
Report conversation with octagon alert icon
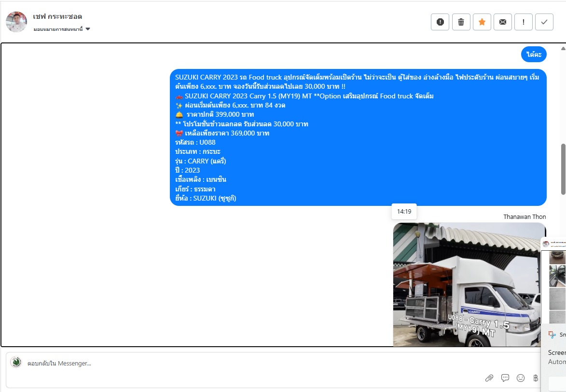(440, 22)
